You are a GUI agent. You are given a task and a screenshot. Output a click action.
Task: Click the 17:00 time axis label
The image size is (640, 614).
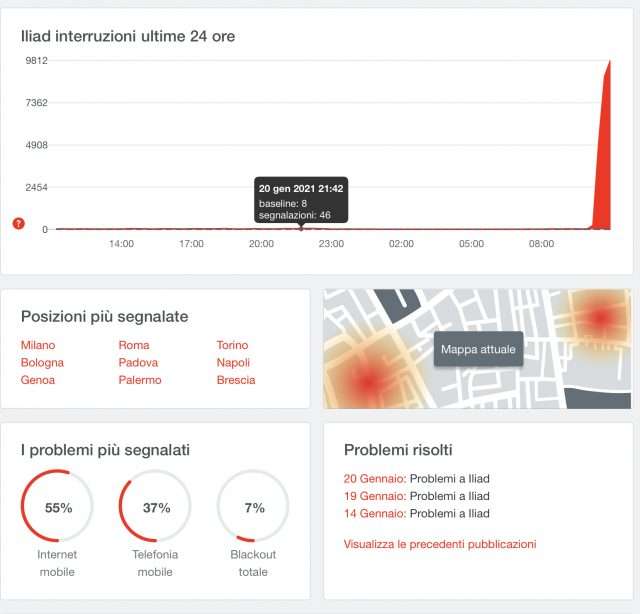point(191,244)
